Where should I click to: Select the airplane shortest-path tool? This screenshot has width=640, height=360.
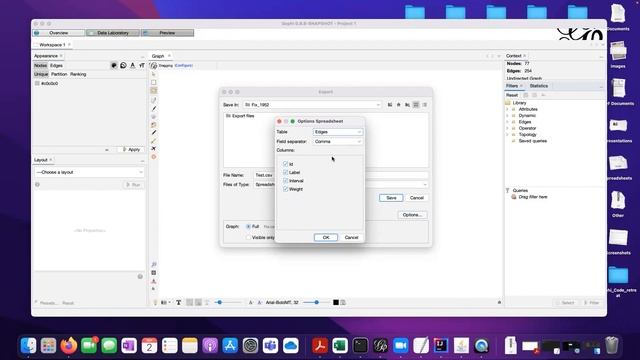pos(154,149)
